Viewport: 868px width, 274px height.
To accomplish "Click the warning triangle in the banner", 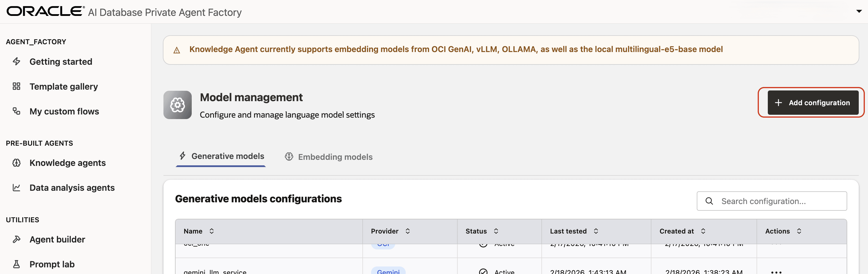I will click(x=176, y=50).
